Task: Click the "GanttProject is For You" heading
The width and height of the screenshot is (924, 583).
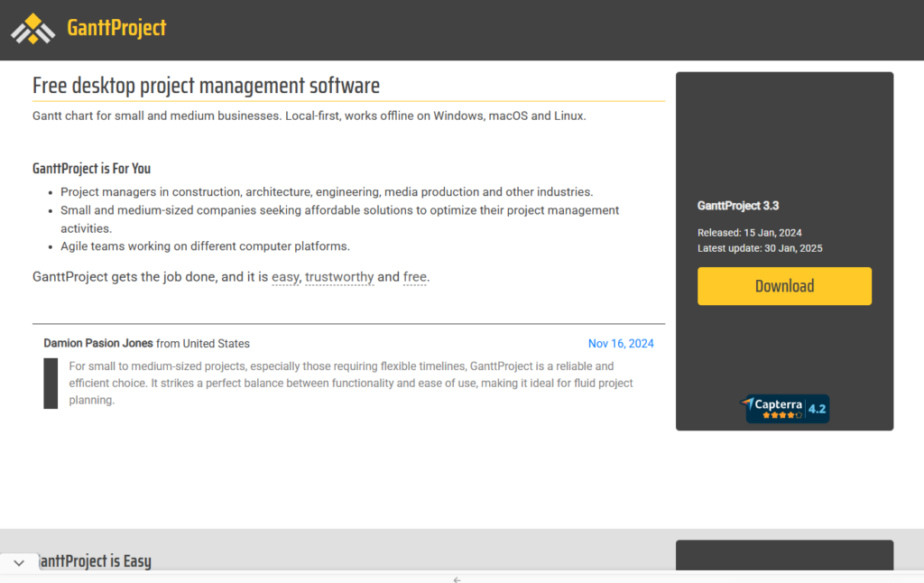Action: click(x=91, y=168)
